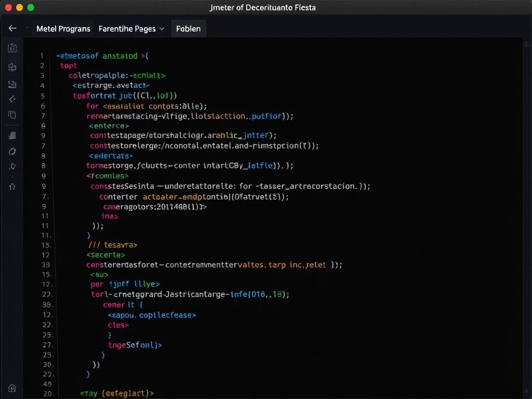
Task: Click the 'topt' keyword on line 2
Action: pos(69,65)
